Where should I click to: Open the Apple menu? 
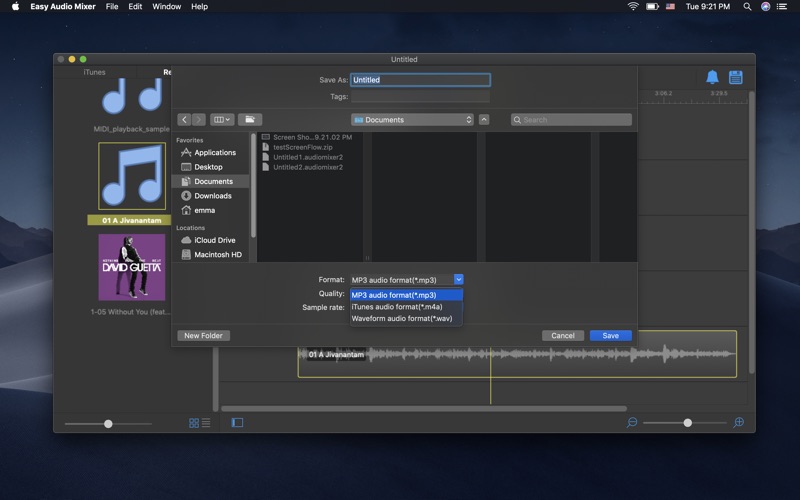15,7
